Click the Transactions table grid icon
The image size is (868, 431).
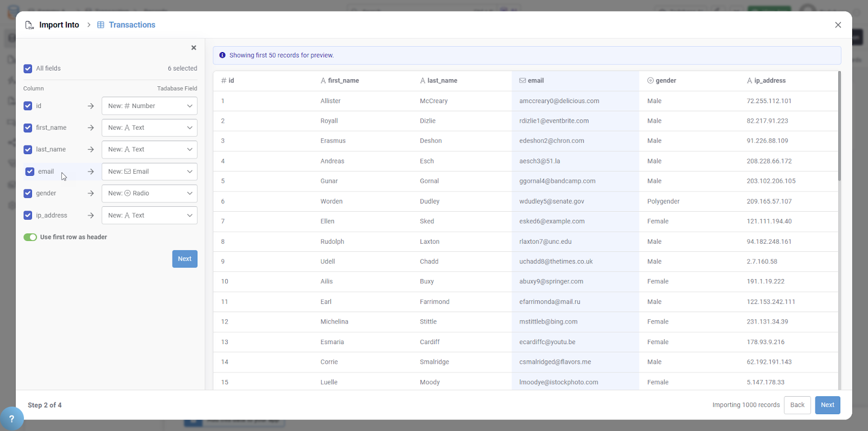click(100, 25)
